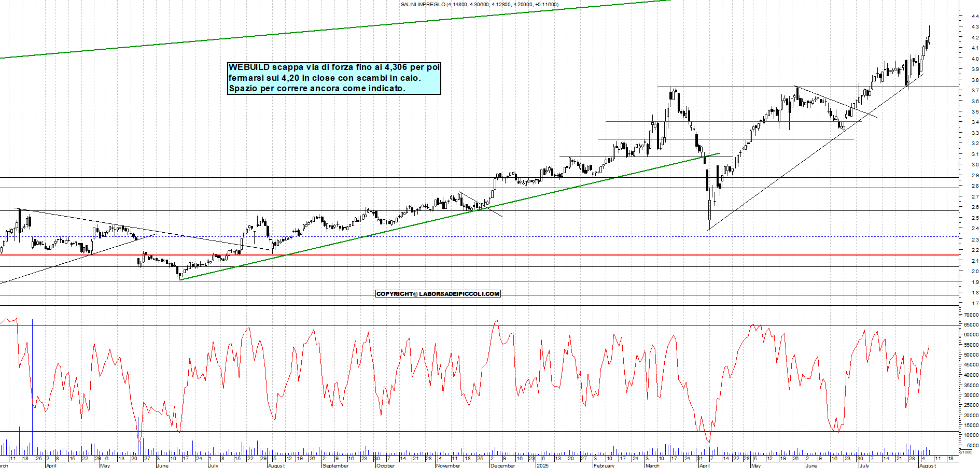Click the February month label

pos(604,465)
